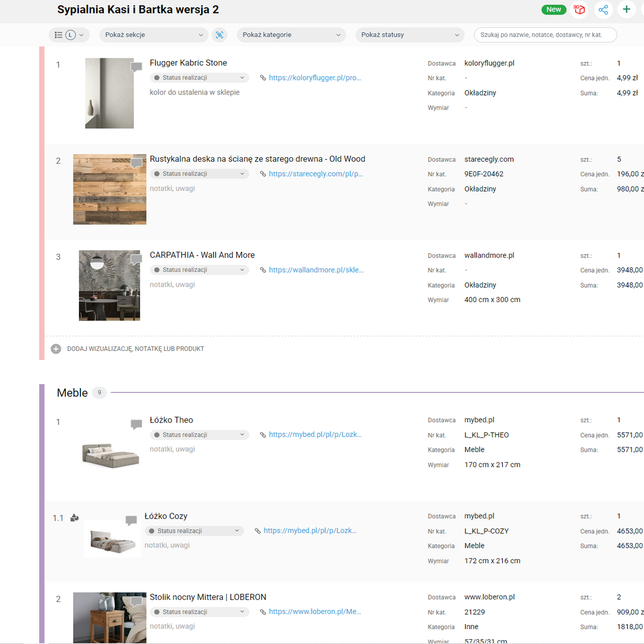Open the list view size selector

69,35
